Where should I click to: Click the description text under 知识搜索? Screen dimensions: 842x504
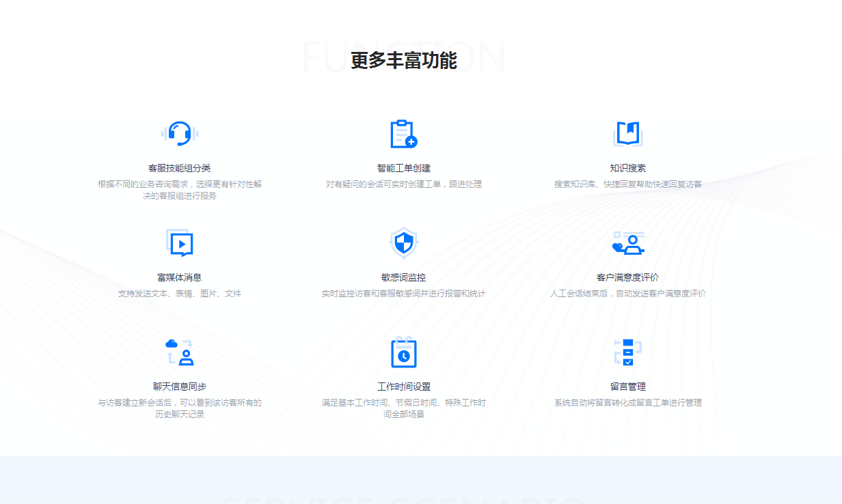627,184
